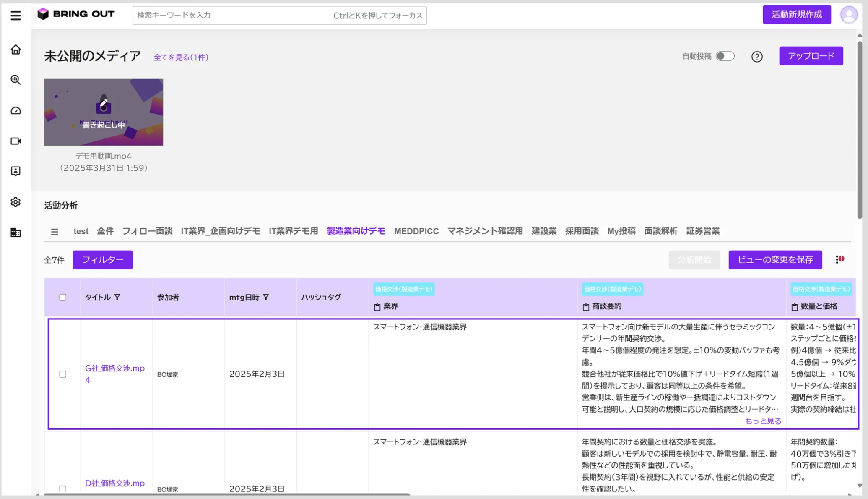
Task: Expand 商談要約 with もっと見る
Action: click(x=763, y=421)
